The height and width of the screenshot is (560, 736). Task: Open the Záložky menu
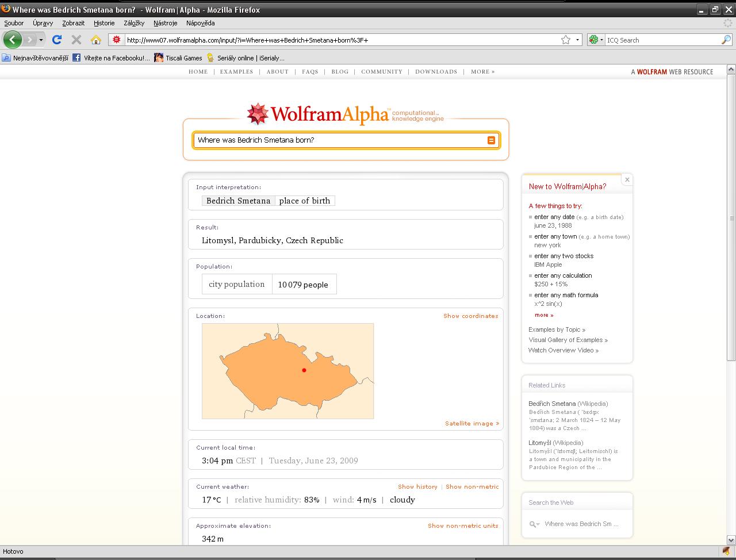[134, 23]
